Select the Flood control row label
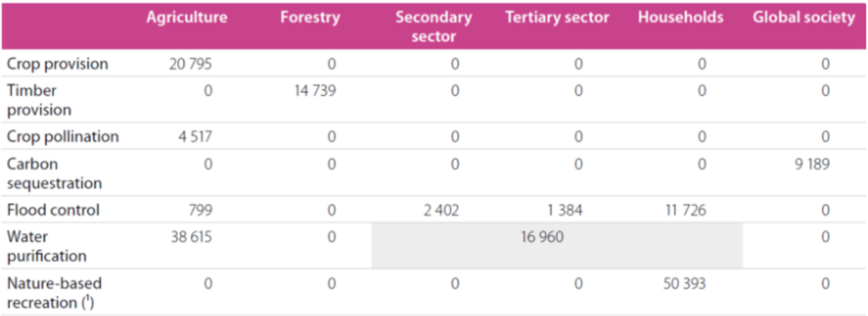 pos(53,210)
